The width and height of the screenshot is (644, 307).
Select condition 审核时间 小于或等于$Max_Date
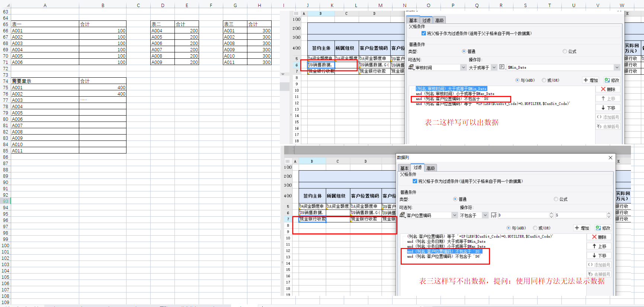[x=455, y=94]
